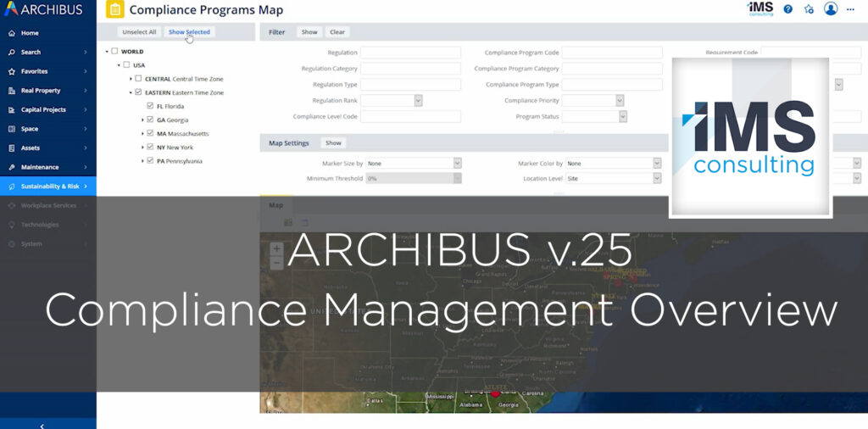
Task: Open the Assets navigation item
Action: [48, 148]
